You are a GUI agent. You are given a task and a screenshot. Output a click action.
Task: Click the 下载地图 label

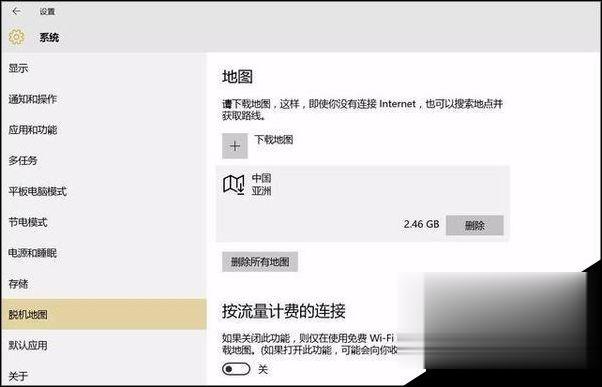pyautogui.click(x=273, y=139)
